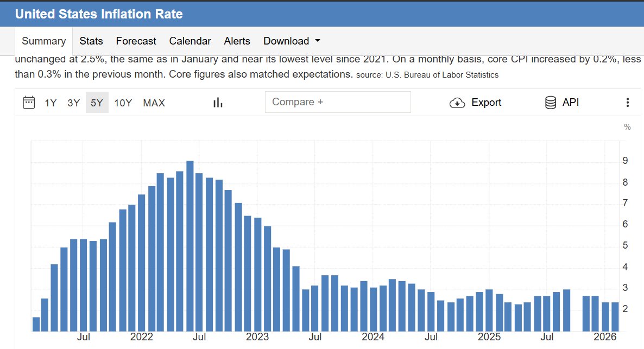Screen dimensions: 644x349
Task: Click the Compare + input field
Action: coord(338,102)
